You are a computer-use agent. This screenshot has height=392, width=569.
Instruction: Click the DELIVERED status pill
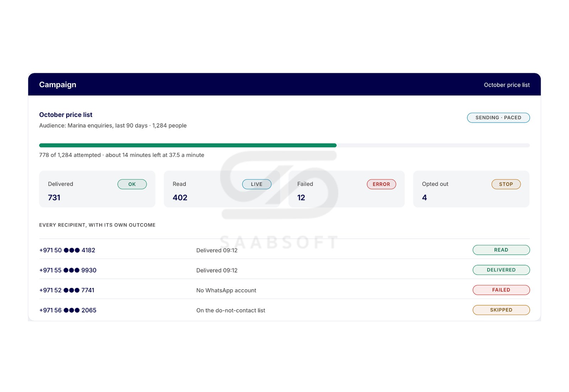[x=501, y=270]
